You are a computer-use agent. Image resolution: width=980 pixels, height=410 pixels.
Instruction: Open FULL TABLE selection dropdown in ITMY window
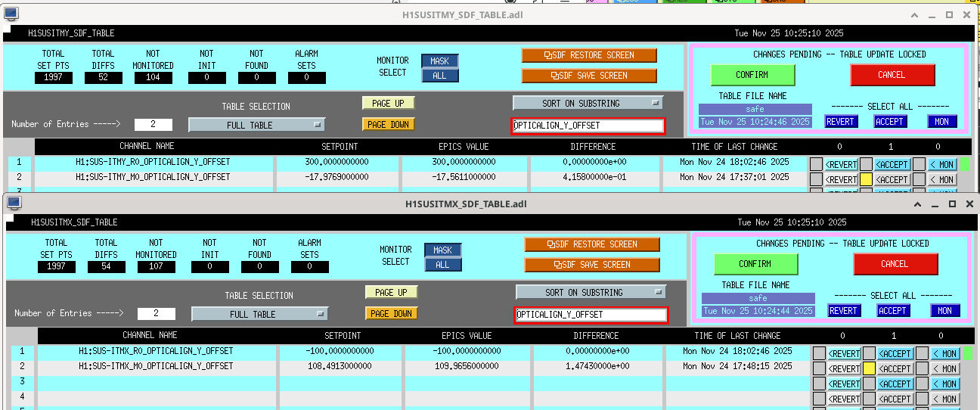(256, 125)
